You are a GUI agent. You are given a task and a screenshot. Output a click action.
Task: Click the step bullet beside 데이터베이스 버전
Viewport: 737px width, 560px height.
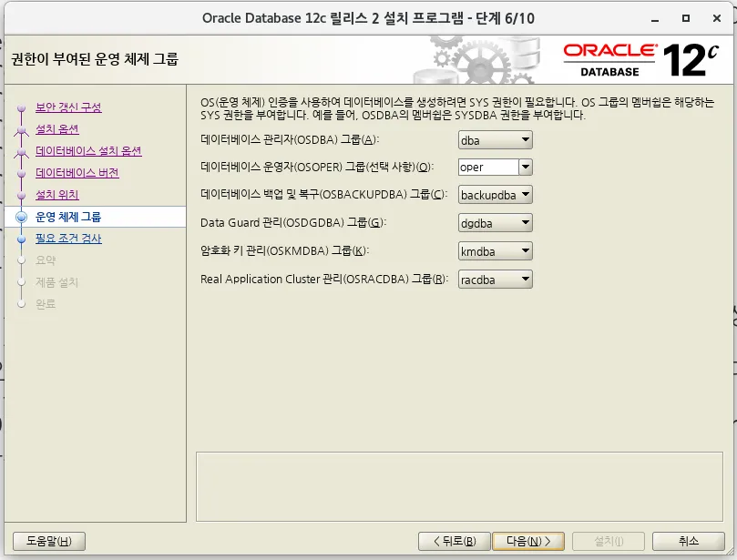click(21, 173)
